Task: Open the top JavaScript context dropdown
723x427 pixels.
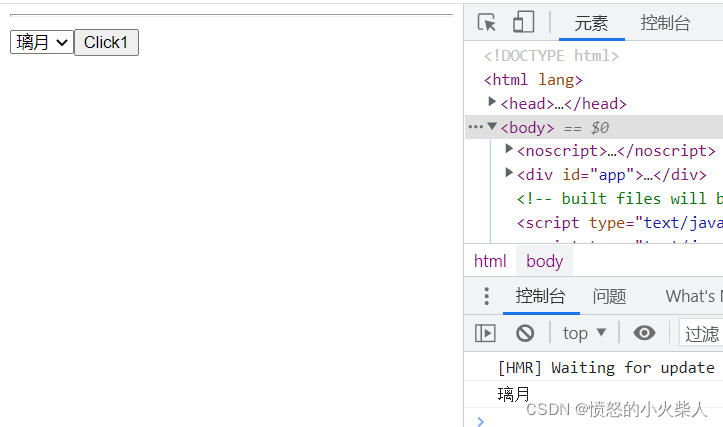Action: point(584,333)
